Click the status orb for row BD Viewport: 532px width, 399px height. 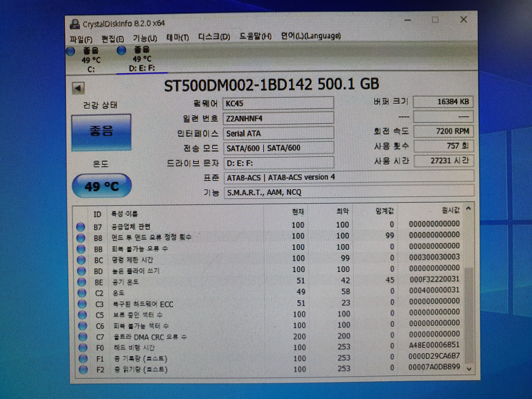pyautogui.click(x=82, y=271)
